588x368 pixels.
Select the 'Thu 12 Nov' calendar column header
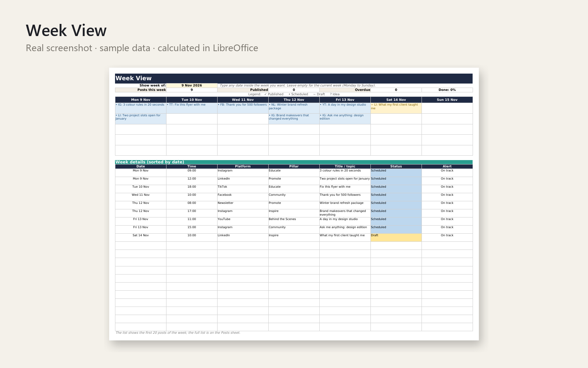tap(294, 100)
